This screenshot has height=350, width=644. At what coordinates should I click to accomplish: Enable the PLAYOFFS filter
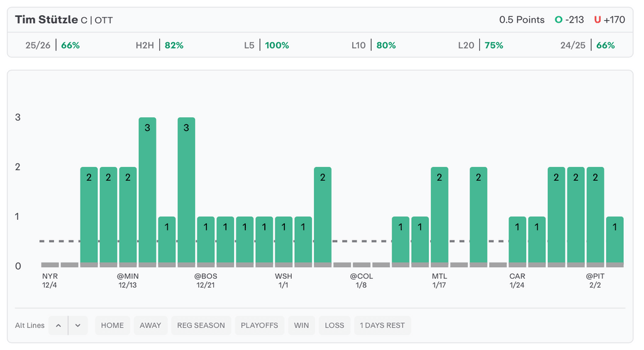259,325
